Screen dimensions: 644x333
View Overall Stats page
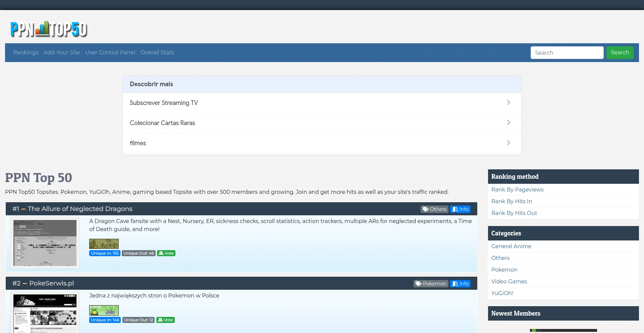157,52
